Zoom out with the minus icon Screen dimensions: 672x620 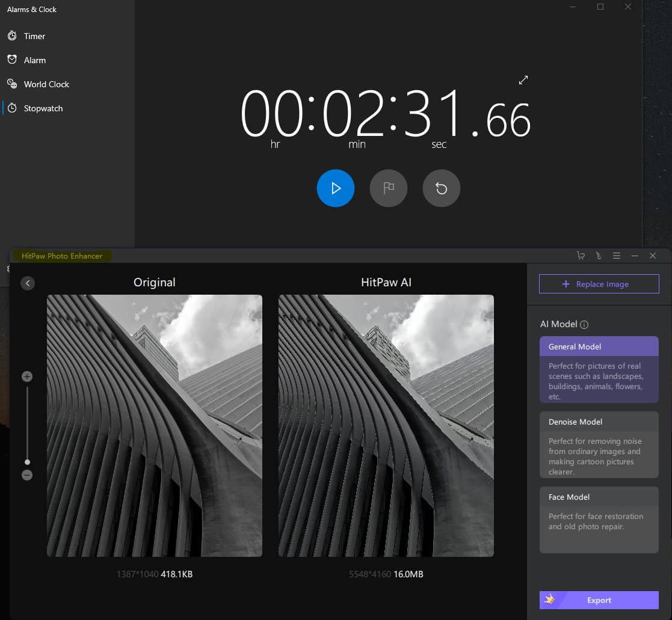pyautogui.click(x=27, y=475)
